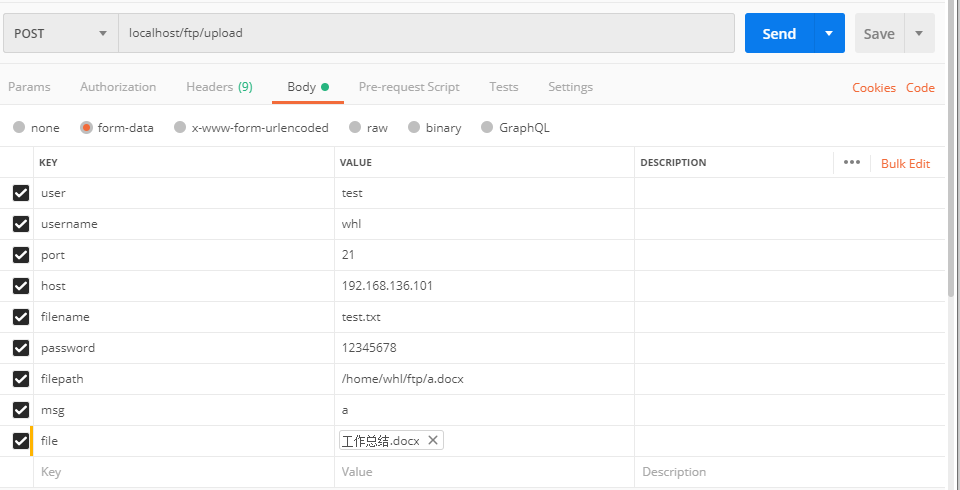The height and width of the screenshot is (490, 960).
Task: Switch to the Headers tab
Action: pos(218,87)
